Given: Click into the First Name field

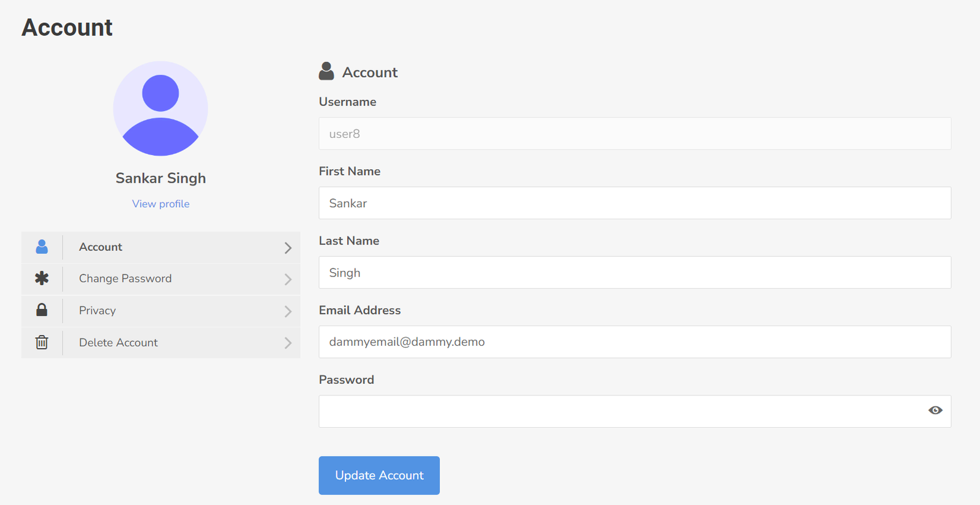Looking at the screenshot, I should coord(635,203).
